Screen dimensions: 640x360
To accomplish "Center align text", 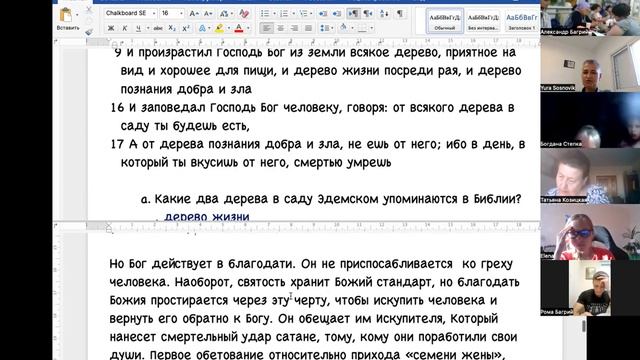I will tap(280, 28).
